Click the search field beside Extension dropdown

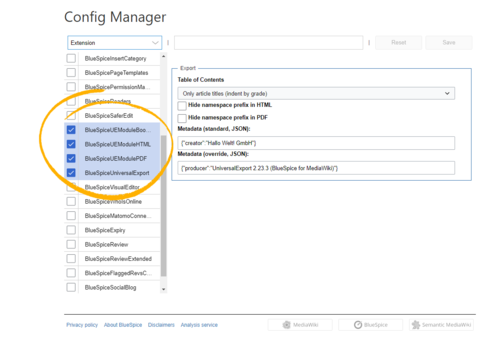pyautogui.click(x=269, y=43)
